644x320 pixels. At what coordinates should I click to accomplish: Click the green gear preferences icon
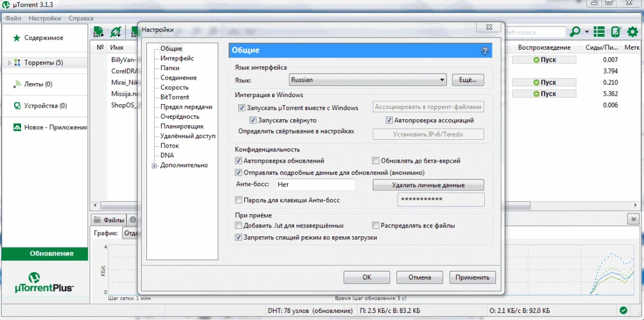tap(632, 32)
